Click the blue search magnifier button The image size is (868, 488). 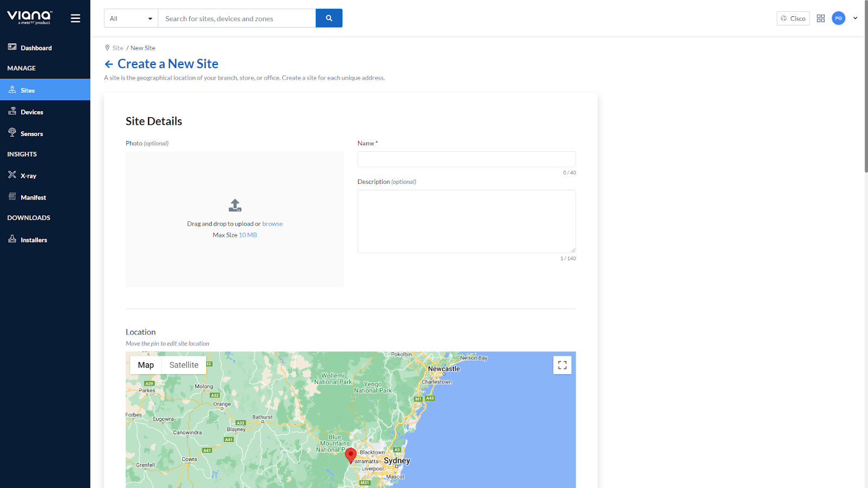(x=329, y=18)
